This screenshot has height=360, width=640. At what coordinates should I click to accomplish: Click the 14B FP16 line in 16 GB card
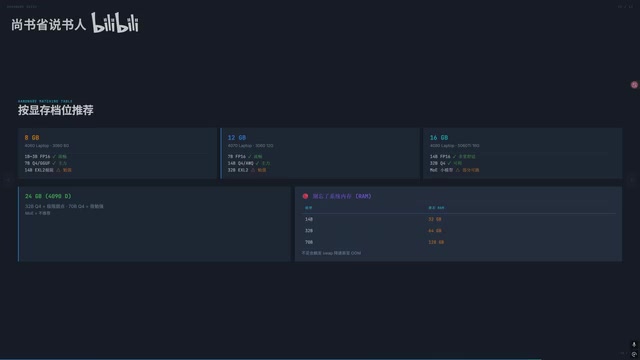tap(452, 156)
